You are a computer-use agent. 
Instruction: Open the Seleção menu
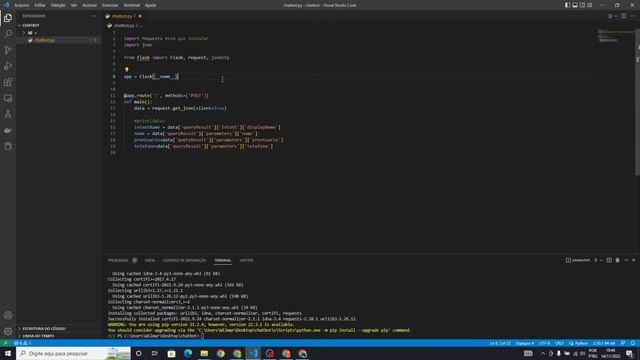pos(58,5)
